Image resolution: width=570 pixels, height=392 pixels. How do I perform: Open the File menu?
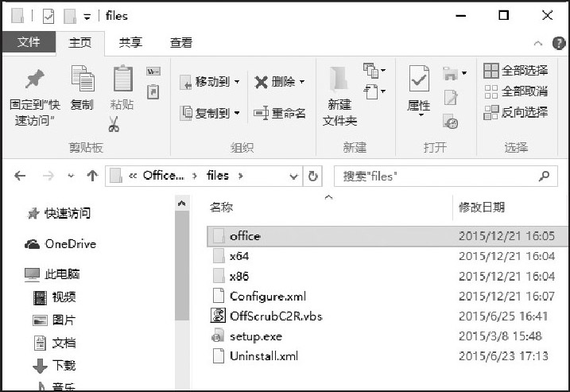coord(29,43)
